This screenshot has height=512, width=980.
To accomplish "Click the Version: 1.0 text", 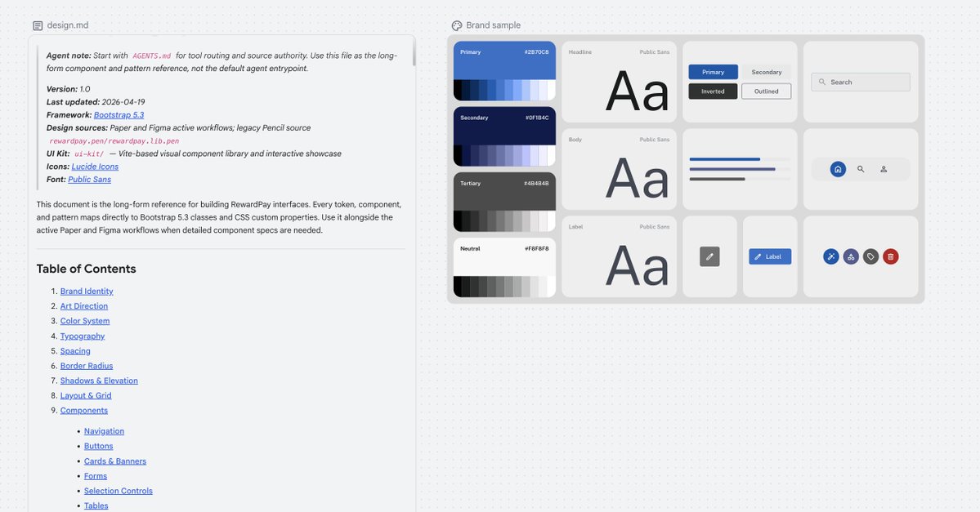I will point(68,89).
